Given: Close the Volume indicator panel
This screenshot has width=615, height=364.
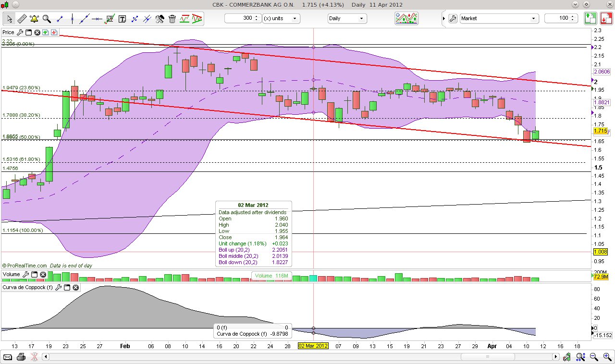Looking at the screenshot, I should pyautogui.click(x=42, y=274).
